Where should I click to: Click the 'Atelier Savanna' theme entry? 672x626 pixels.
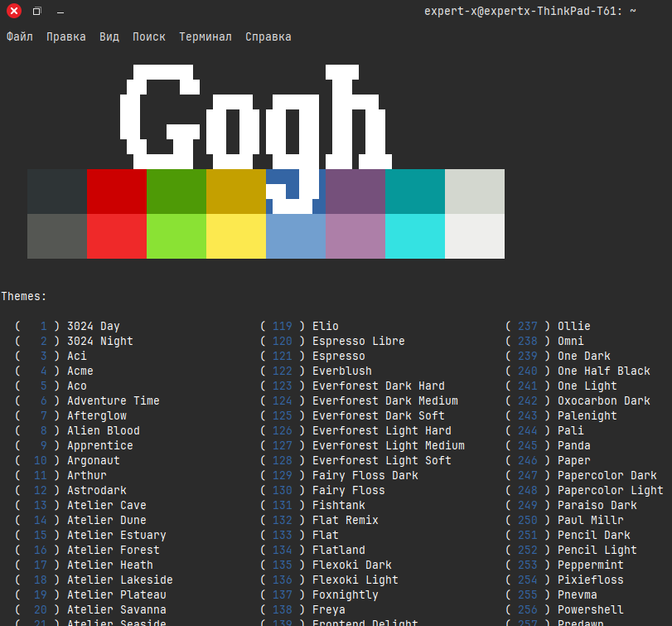click(x=117, y=609)
